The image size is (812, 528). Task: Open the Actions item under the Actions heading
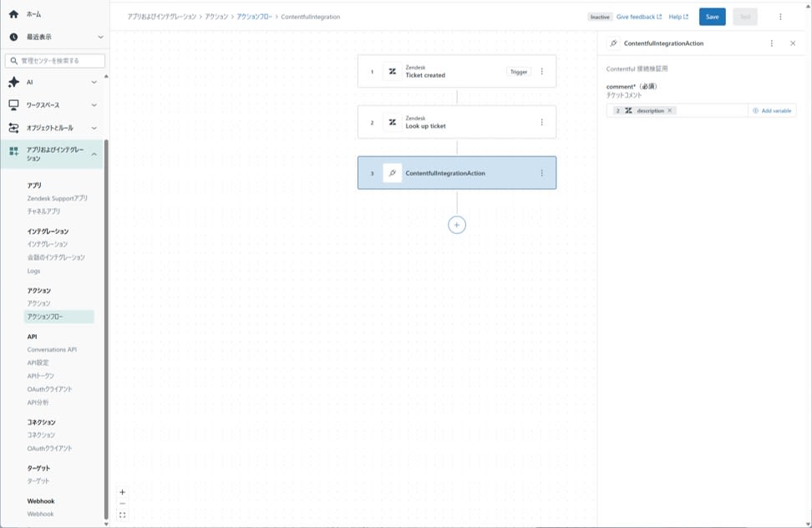pos(38,303)
